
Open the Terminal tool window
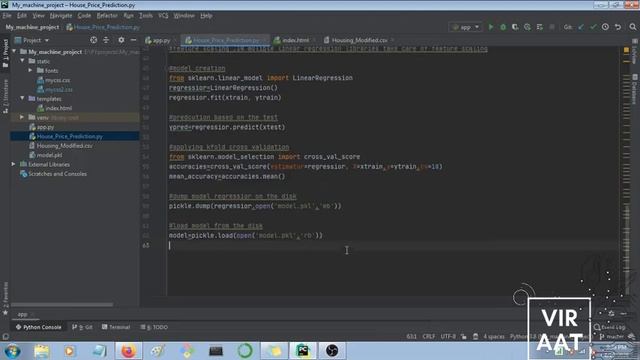116,327
